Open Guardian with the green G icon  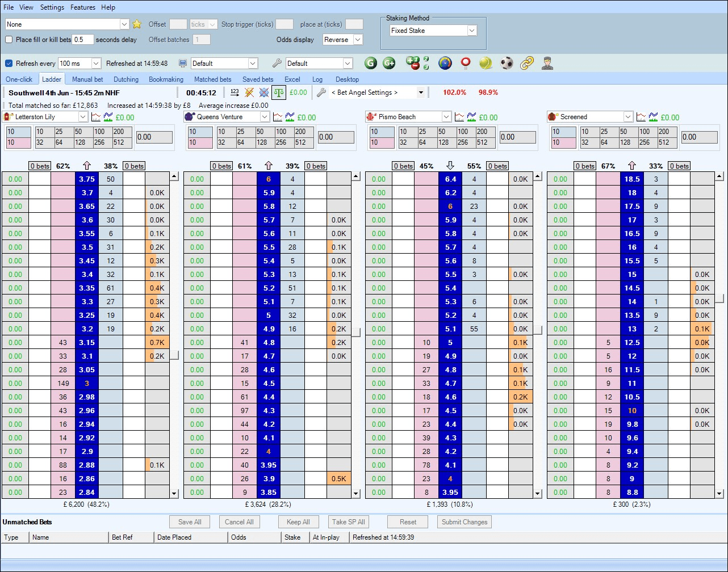coord(371,64)
